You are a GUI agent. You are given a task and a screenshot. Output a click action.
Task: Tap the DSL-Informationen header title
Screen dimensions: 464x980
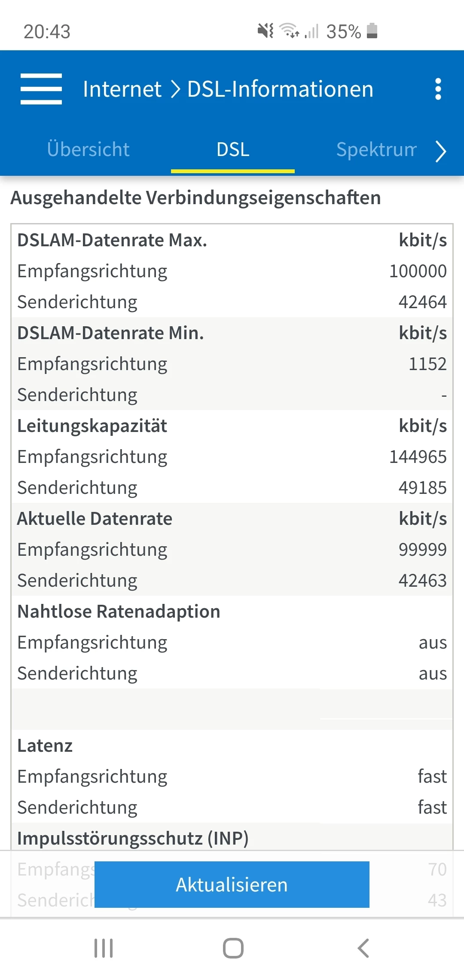coord(280,89)
